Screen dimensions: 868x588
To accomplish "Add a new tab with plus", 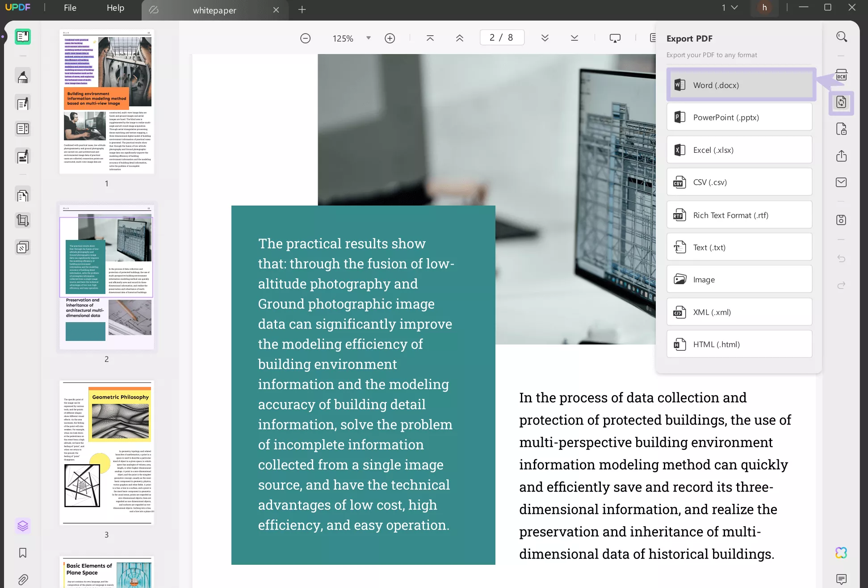I will 302,10.
